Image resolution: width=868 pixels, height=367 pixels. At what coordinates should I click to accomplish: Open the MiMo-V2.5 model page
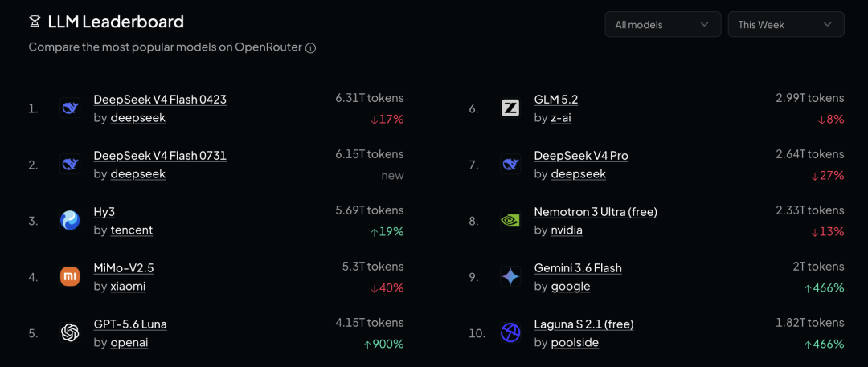124,268
